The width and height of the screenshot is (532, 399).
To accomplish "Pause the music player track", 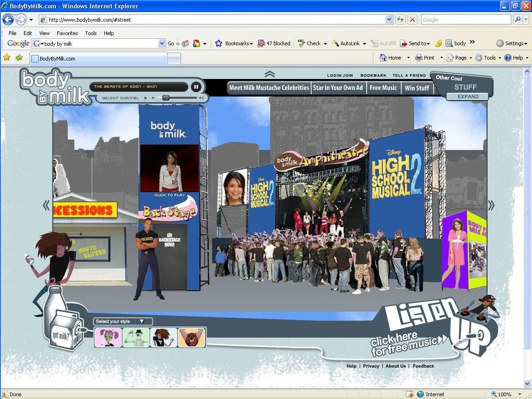I will click(x=196, y=87).
